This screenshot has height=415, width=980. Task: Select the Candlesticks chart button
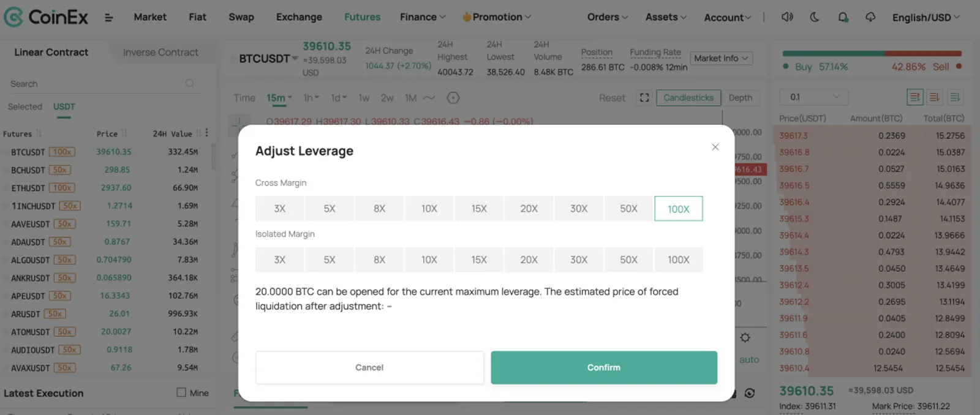tap(688, 97)
